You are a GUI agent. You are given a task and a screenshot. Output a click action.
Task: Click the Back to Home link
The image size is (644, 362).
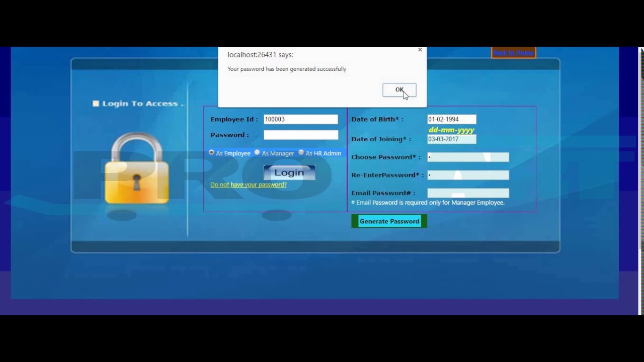coord(513,53)
